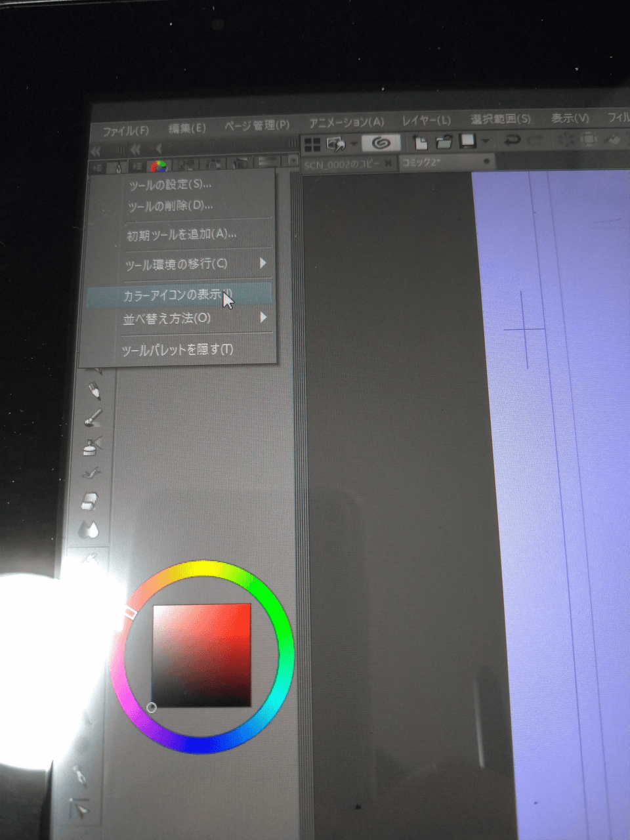Open the ページ管理(P) menu
Image resolution: width=630 pixels, height=840 pixels.
pos(257,125)
